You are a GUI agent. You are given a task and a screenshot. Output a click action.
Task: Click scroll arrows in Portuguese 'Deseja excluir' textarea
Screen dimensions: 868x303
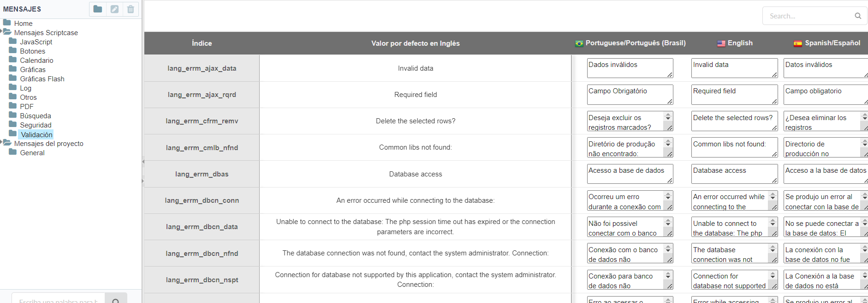point(668,117)
